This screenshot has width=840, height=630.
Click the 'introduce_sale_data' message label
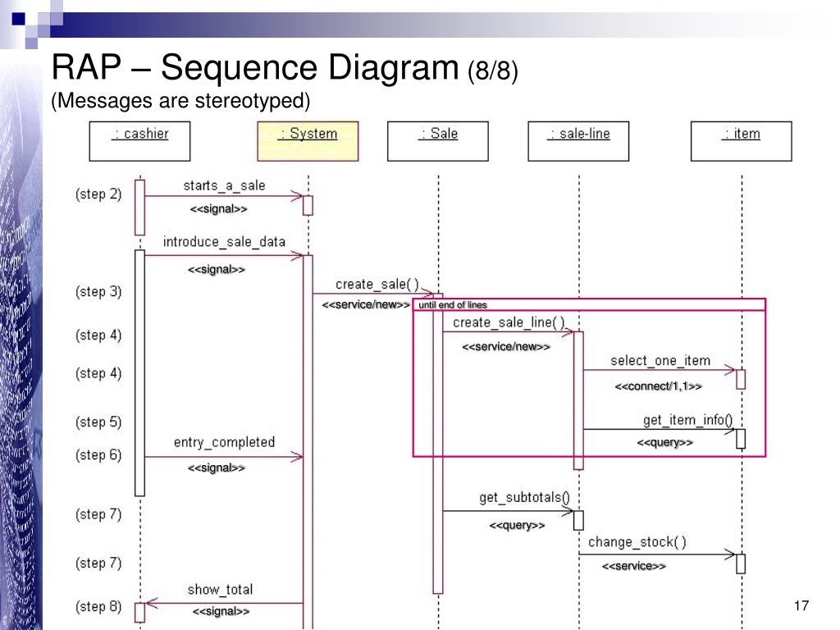(224, 242)
